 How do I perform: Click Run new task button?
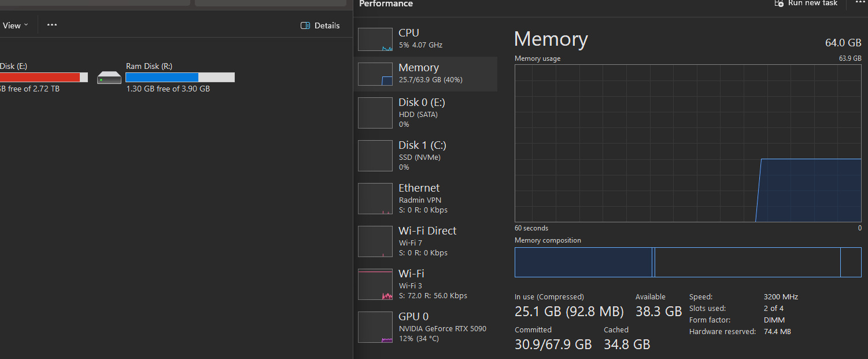[x=806, y=3]
